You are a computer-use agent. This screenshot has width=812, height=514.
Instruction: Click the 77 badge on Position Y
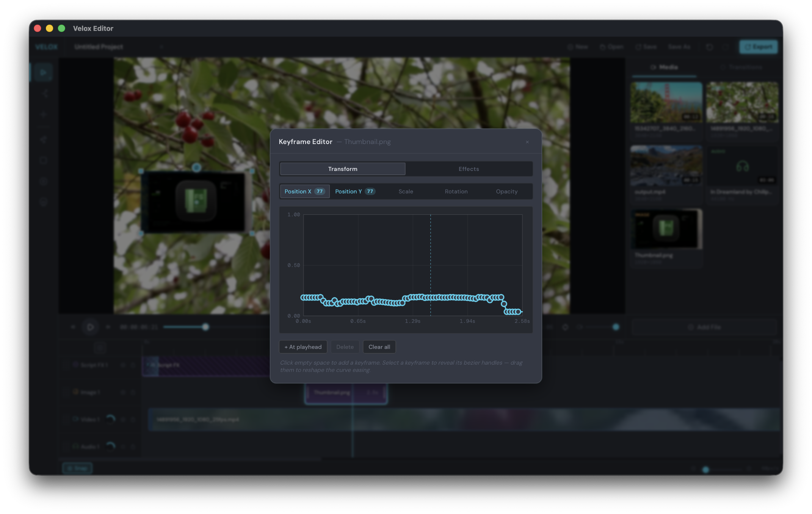click(370, 191)
